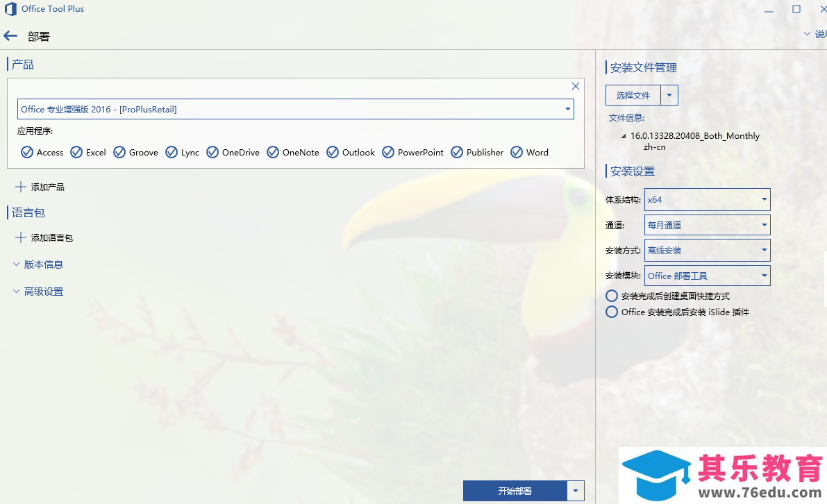Open the 开始部署 dropdown arrow
The image size is (827, 504).
[x=576, y=491]
